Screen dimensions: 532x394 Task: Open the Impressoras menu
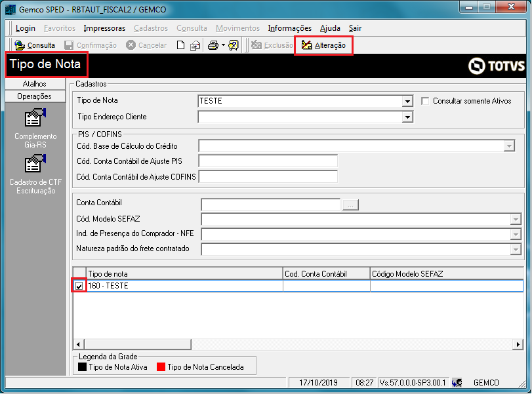[x=104, y=28]
